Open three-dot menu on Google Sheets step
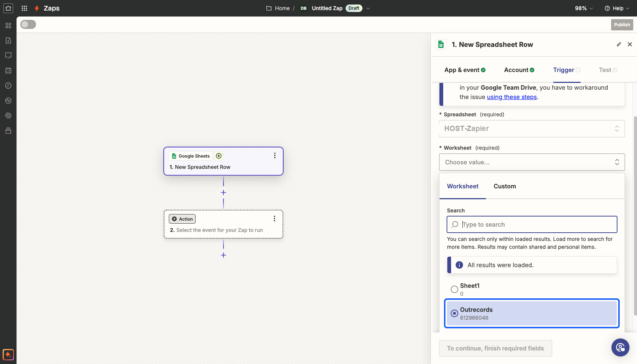Viewport: 637px width, 364px height. [275, 155]
